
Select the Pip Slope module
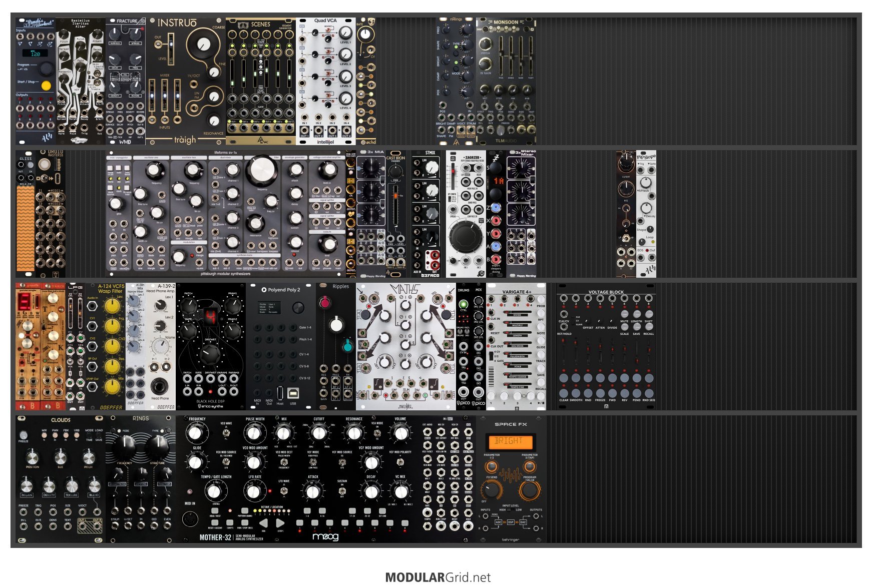[646, 214]
